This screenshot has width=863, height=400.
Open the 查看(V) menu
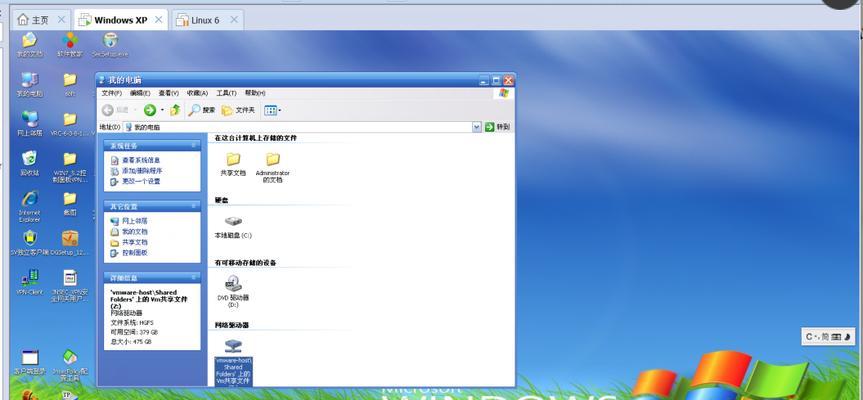(x=168, y=93)
